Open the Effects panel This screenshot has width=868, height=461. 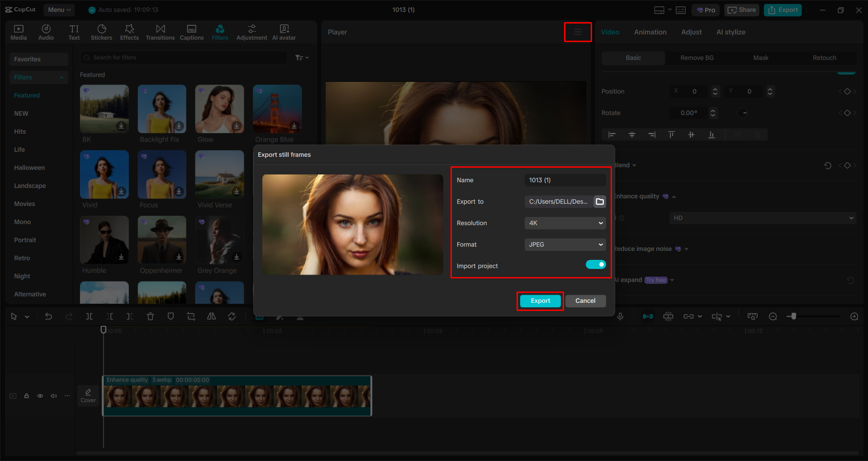coord(129,32)
